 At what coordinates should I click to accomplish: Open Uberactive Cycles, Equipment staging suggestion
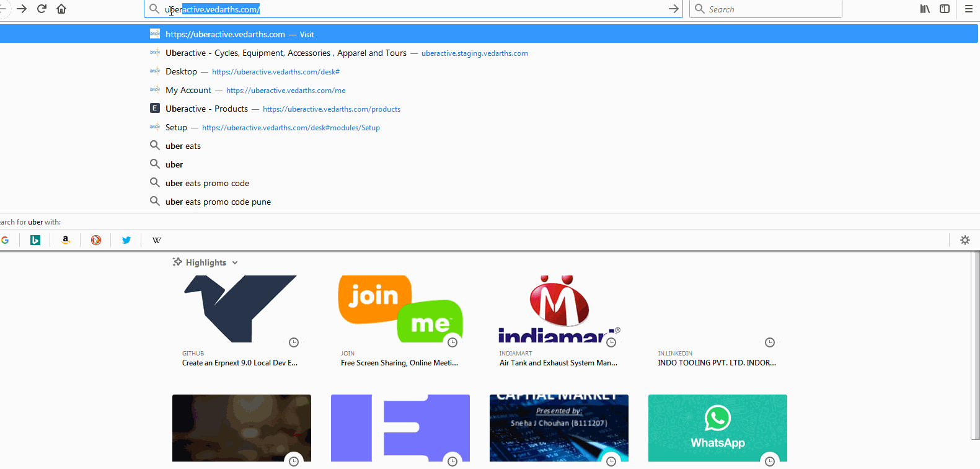point(489,53)
